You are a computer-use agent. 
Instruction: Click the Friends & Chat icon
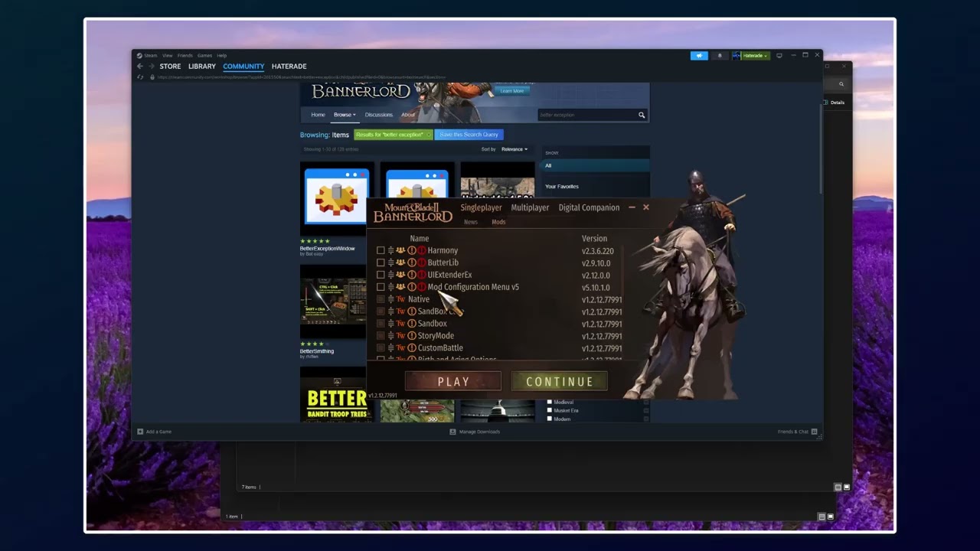814,432
